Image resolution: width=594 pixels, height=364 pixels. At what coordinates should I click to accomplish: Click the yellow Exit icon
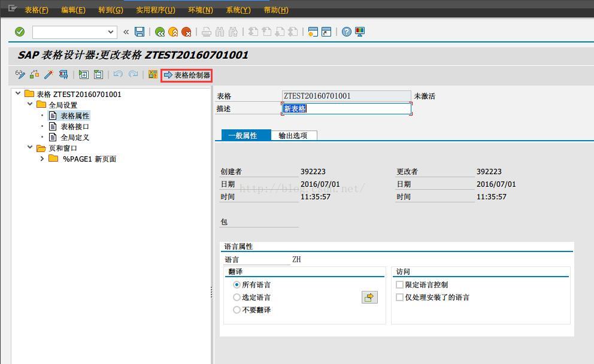[x=173, y=32]
